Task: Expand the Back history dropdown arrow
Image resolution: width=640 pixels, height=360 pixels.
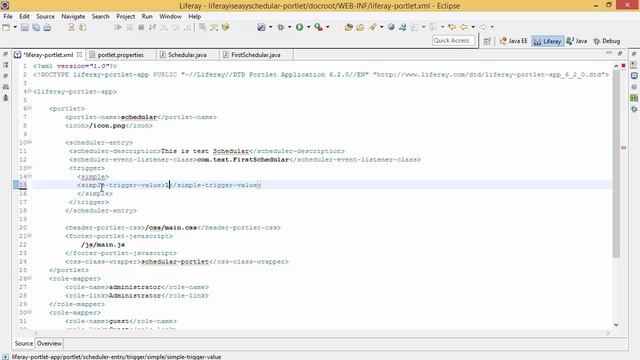Action: click(x=473, y=27)
